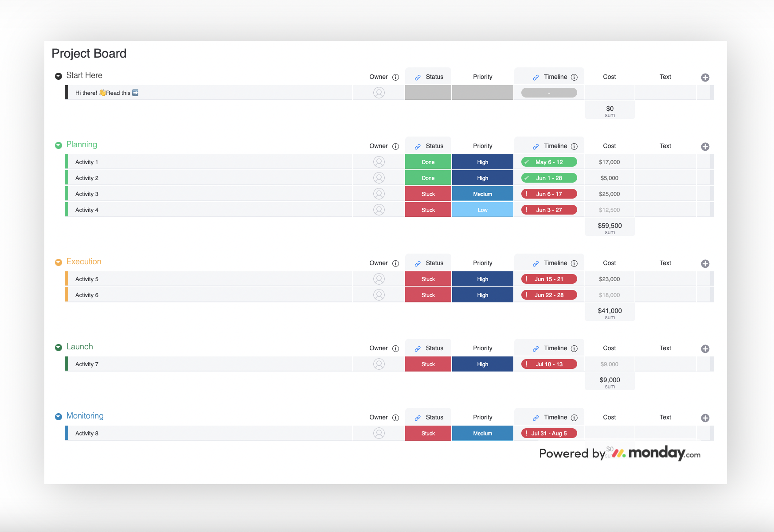Collapse the Planning group

pyautogui.click(x=58, y=145)
